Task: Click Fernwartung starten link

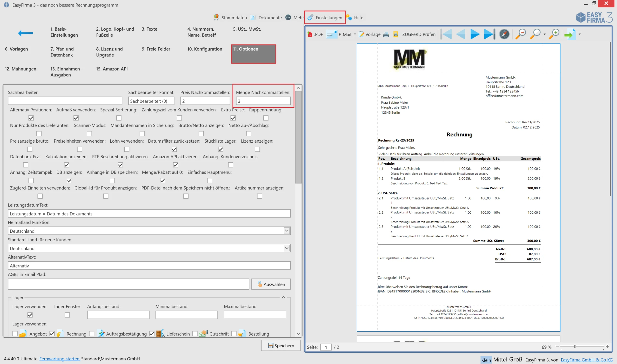Action: click(x=60, y=359)
